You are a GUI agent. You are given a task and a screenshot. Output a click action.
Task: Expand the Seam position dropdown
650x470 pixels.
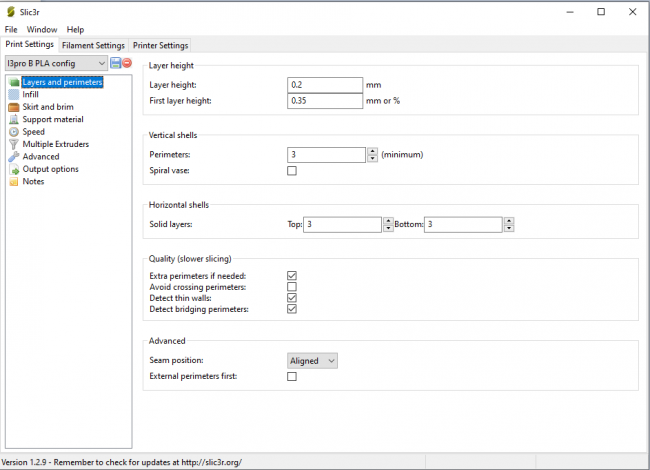[312, 360]
